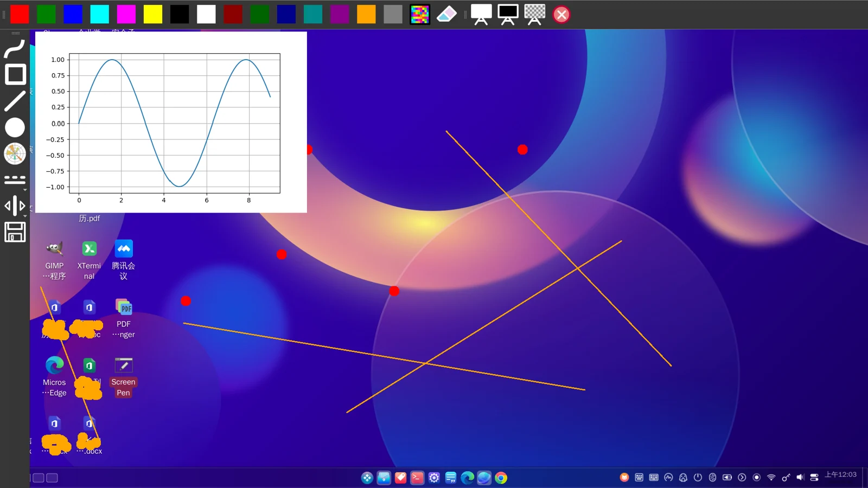Switch to blackboard background
868x488 pixels.
(508, 14)
